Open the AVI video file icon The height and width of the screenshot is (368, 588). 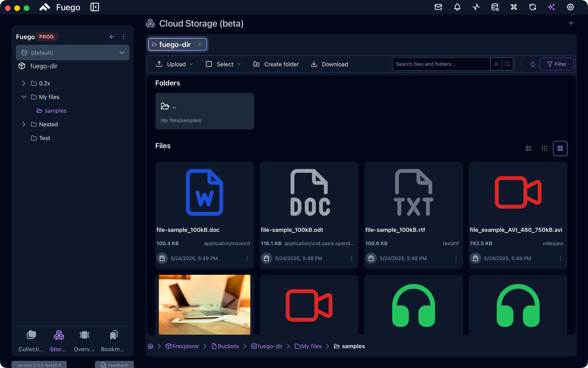click(518, 192)
